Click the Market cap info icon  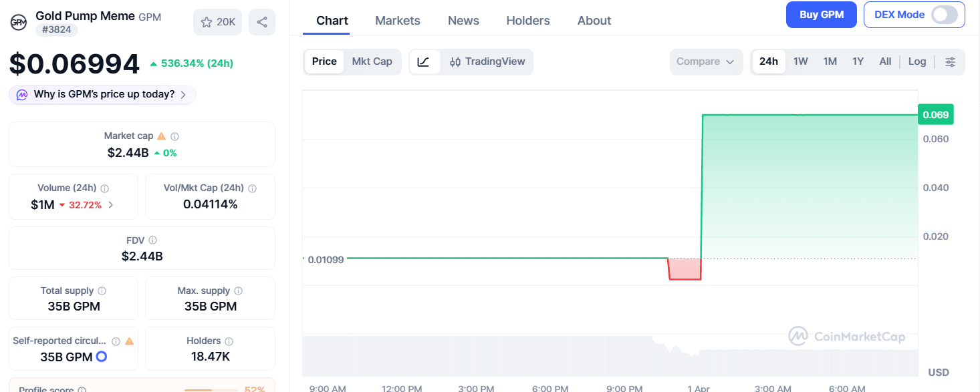click(174, 135)
